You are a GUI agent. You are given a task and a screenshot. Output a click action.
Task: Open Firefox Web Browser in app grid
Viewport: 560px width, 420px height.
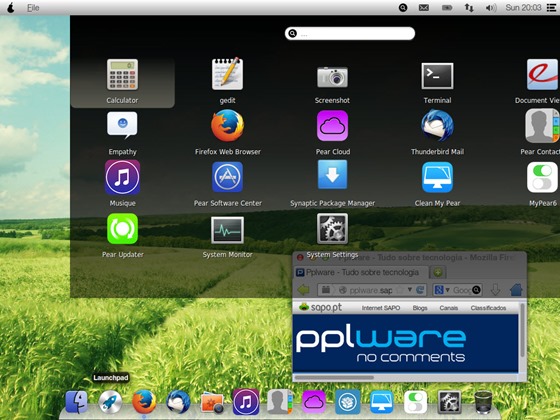click(227, 126)
